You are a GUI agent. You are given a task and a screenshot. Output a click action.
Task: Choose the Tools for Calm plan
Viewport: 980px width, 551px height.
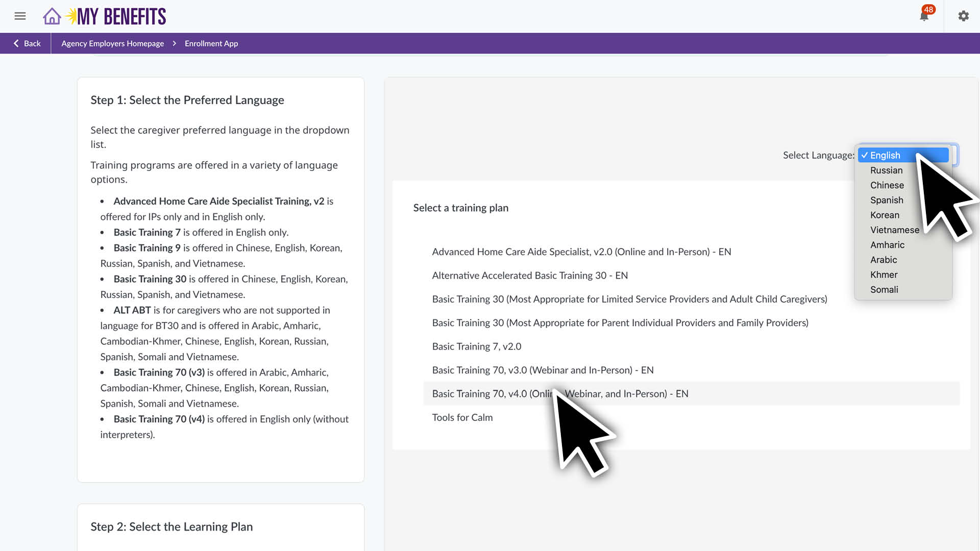(462, 417)
